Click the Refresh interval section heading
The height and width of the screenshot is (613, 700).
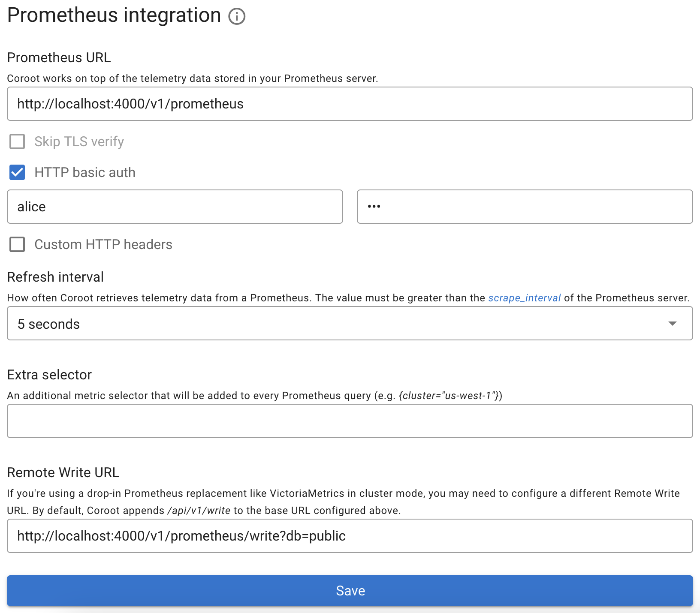point(55,277)
